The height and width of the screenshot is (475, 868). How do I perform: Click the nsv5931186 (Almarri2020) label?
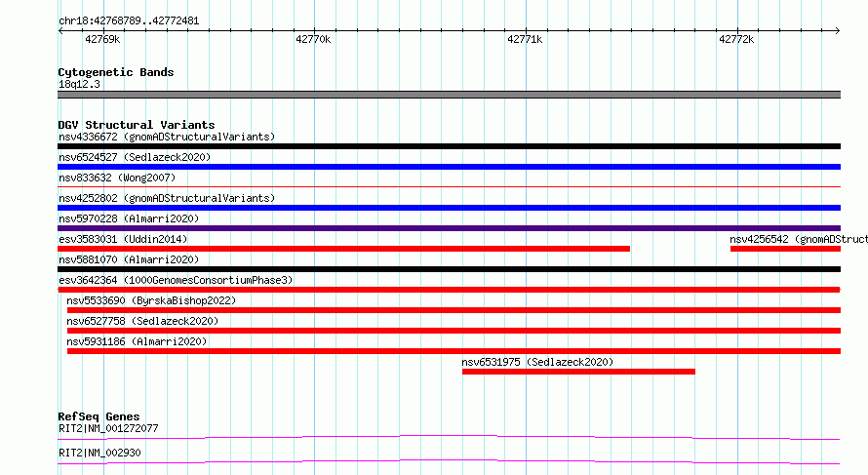[137, 341]
